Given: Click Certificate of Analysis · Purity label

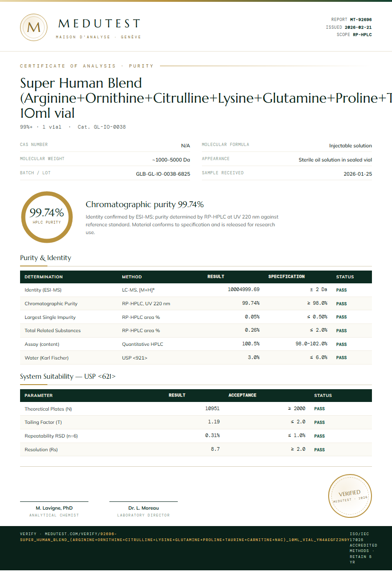Looking at the screenshot, I should 87,66.
